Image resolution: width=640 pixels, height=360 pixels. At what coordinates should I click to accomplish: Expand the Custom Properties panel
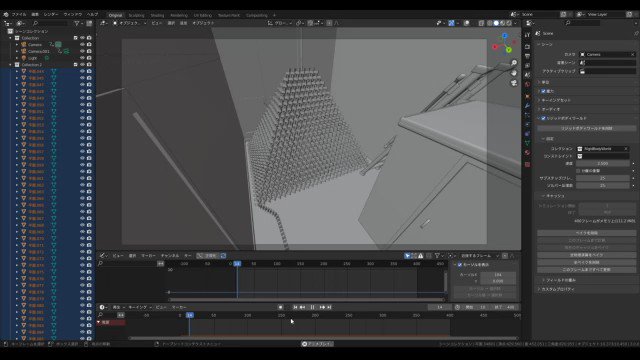[x=558, y=289]
